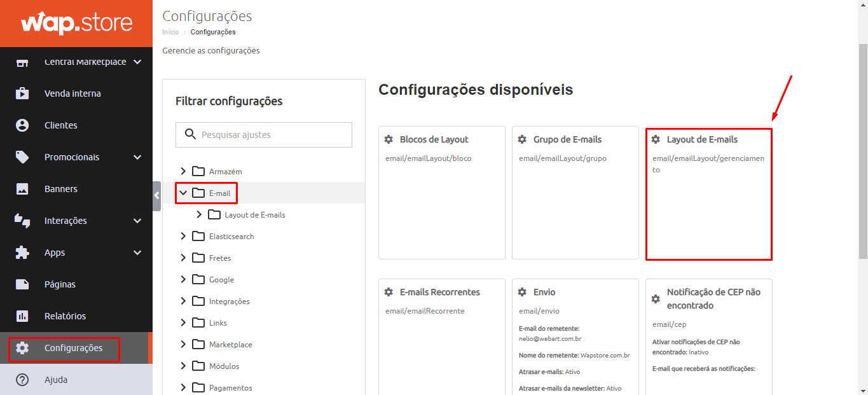Screen dimensions: 868x395
Task: Collapse the E-mail tree node
Action: click(183, 193)
